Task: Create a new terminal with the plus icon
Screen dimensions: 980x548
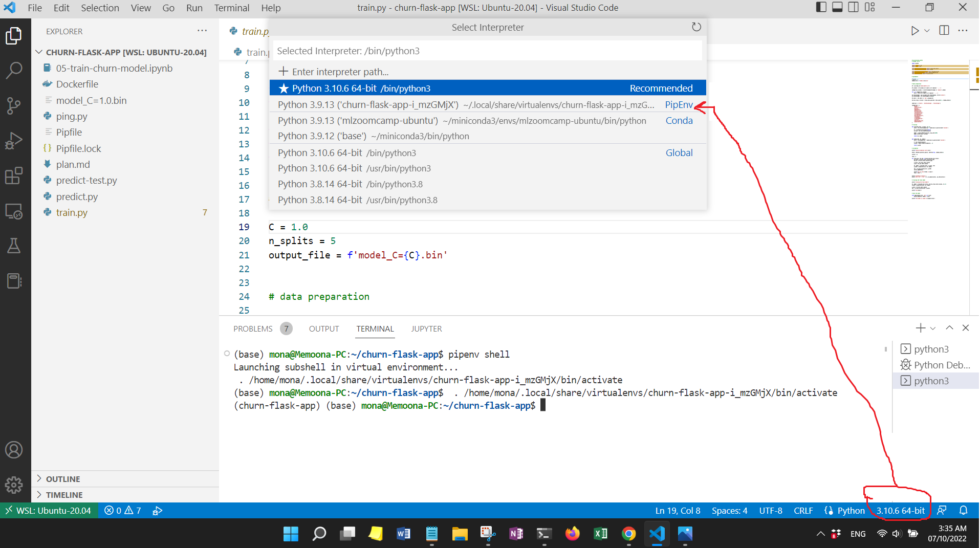Action: tap(920, 328)
